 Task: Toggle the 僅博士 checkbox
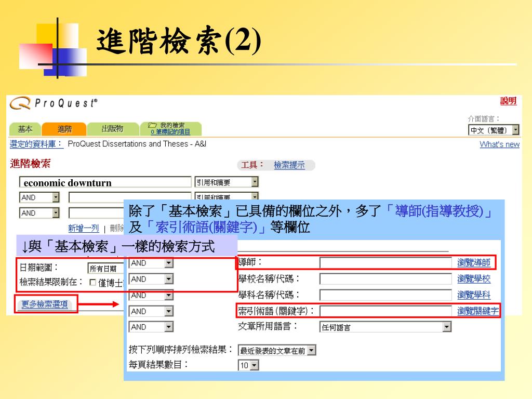[92, 282]
